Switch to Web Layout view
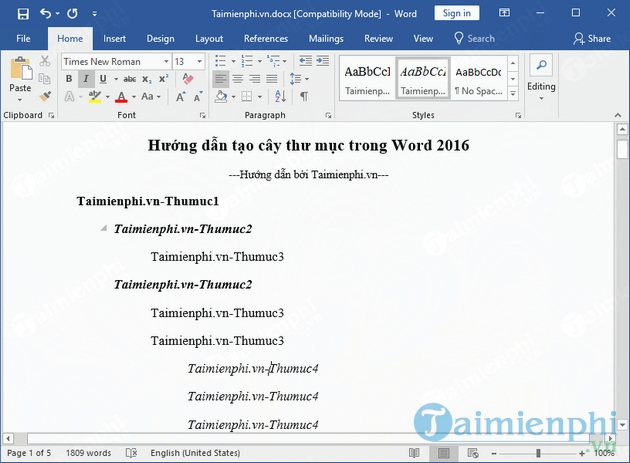The width and height of the screenshot is (630, 463). [473, 453]
